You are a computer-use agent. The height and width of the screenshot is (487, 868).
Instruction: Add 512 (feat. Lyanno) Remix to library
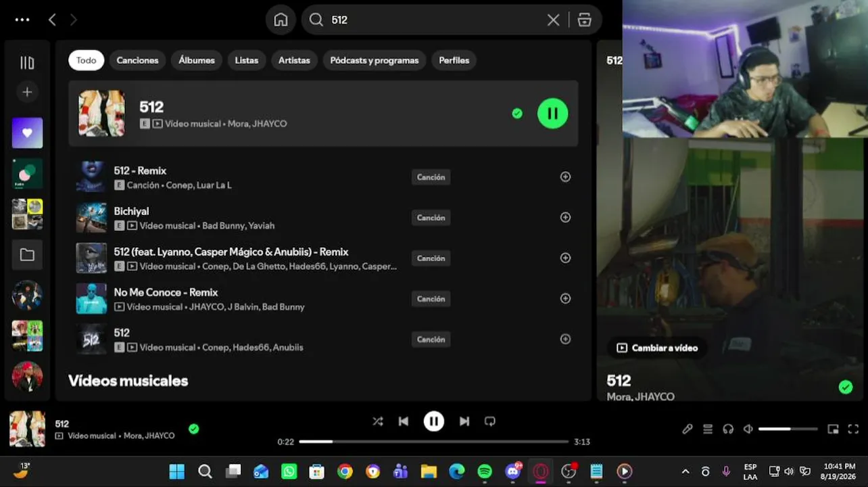(565, 258)
